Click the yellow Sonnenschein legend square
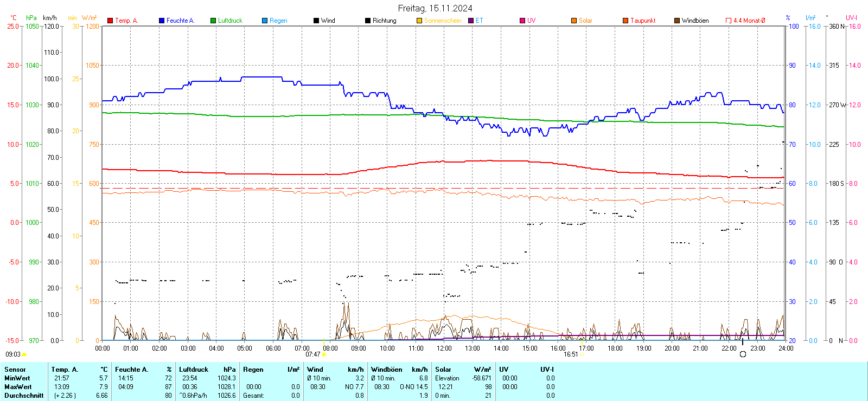The width and height of the screenshot is (868, 401). tap(419, 21)
